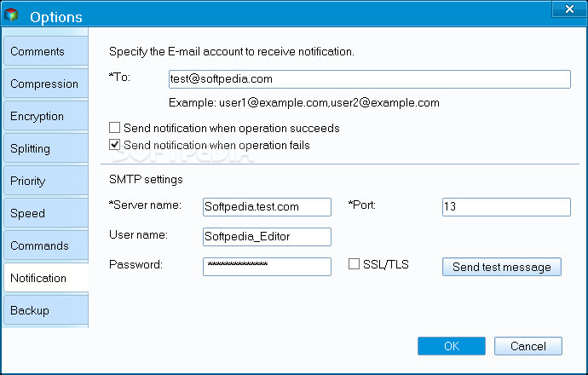Click the Send test message button

(502, 267)
